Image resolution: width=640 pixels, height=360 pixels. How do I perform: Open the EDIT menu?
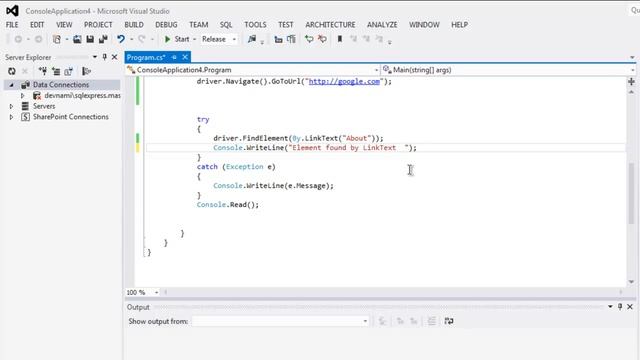(37, 25)
